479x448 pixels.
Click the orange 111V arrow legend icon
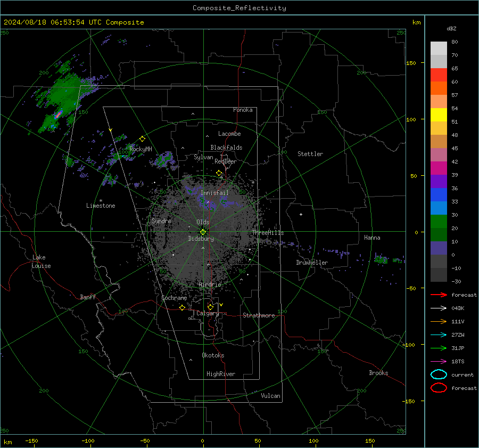tap(439, 321)
